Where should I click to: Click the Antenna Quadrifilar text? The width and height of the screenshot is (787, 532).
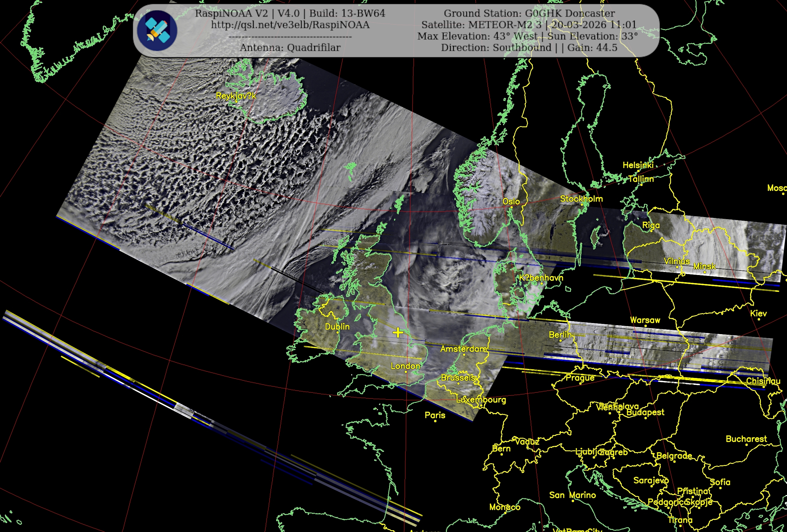coord(290,48)
